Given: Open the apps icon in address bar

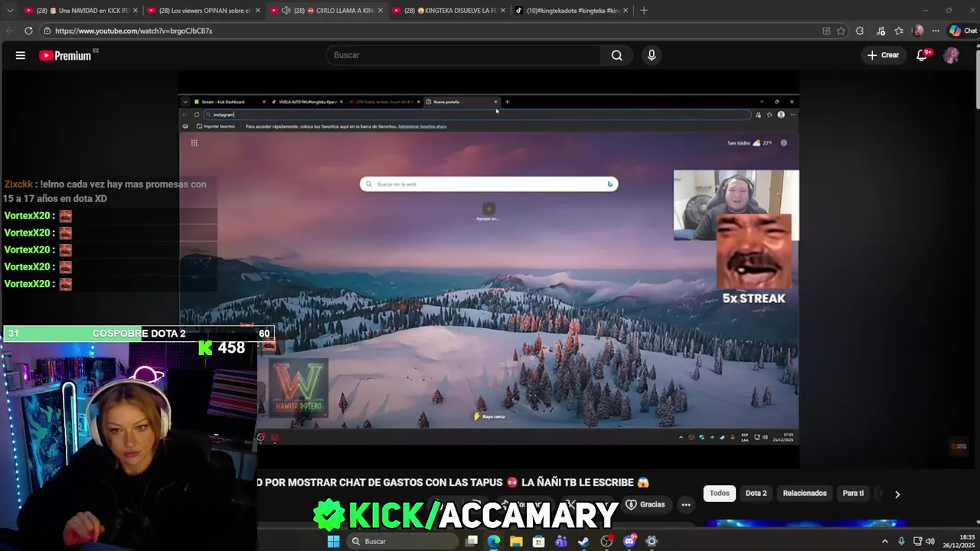Looking at the screenshot, I should click(826, 31).
